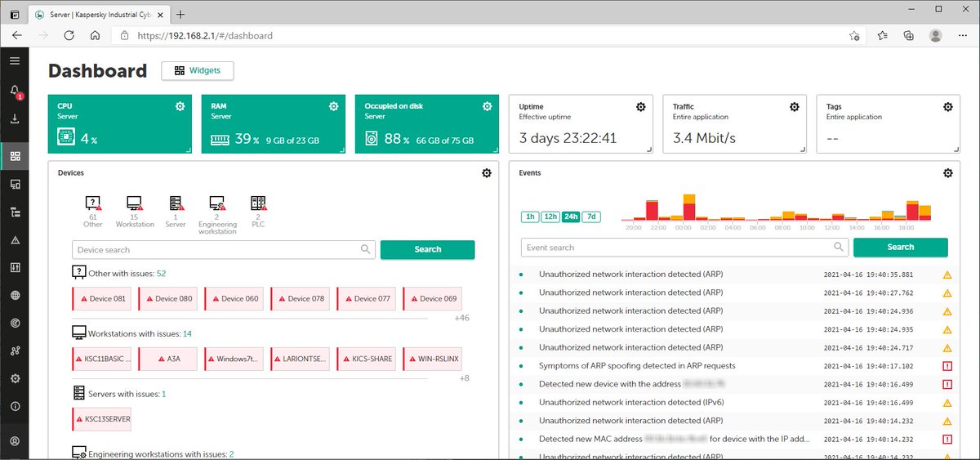Viewport: 980px width, 460px height.
Task: Open Devices panel settings gear
Action: 487,173
